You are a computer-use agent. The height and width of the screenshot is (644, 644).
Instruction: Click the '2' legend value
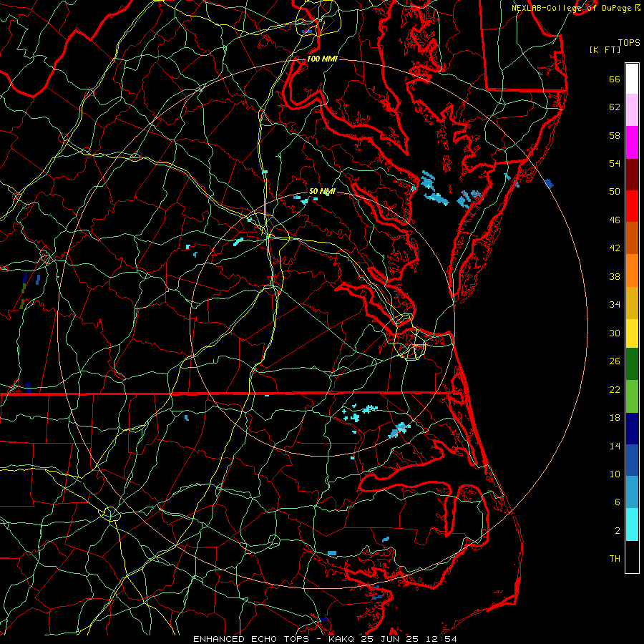pyautogui.click(x=618, y=531)
